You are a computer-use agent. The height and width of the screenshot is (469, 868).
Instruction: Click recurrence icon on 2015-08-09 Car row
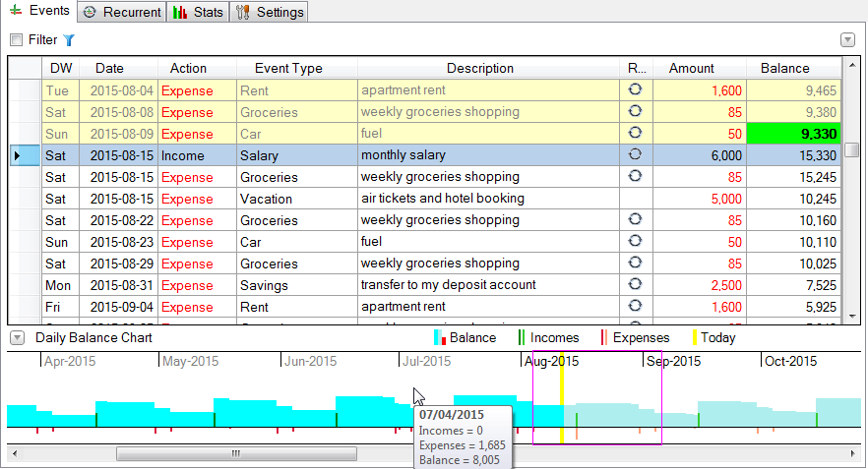[636, 132]
